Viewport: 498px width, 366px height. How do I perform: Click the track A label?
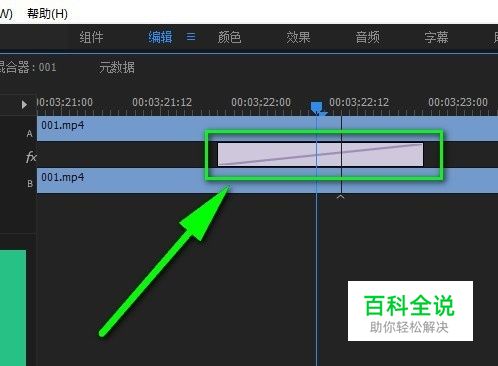tap(30, 134)
